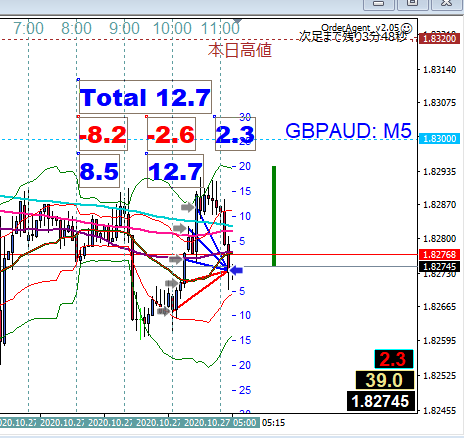This screenshot has height=438, width=464.
Task: Click the blue arrow price marker
Action: 236,270
